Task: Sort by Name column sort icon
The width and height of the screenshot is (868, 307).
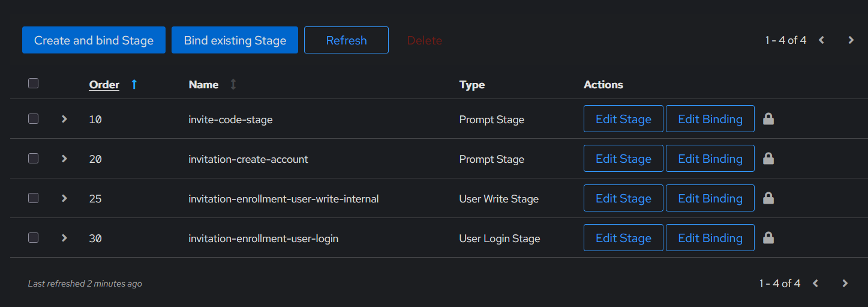Action: (x=233, y=85)
